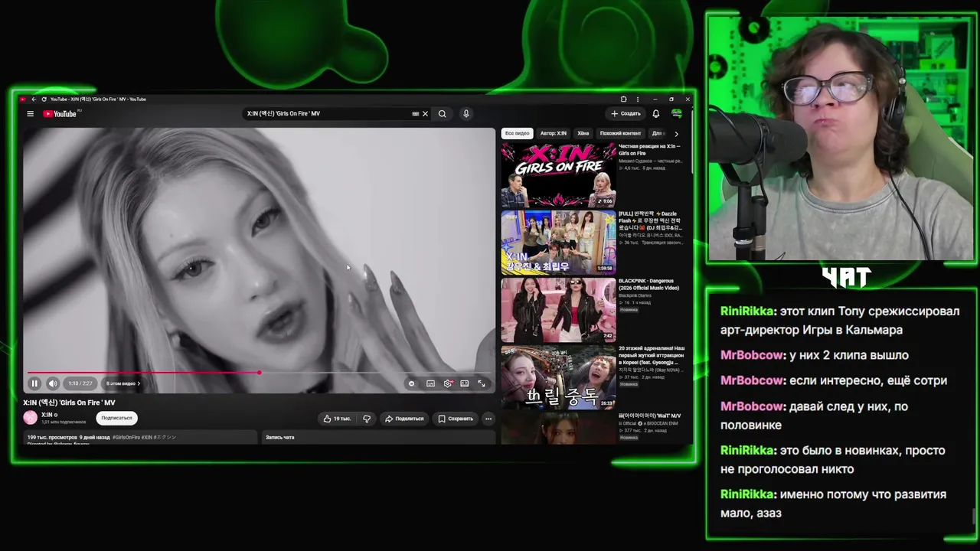Show more filter chips with right arrow
The height and width of the screenshot is (551, 980).
tap(676, 134)
